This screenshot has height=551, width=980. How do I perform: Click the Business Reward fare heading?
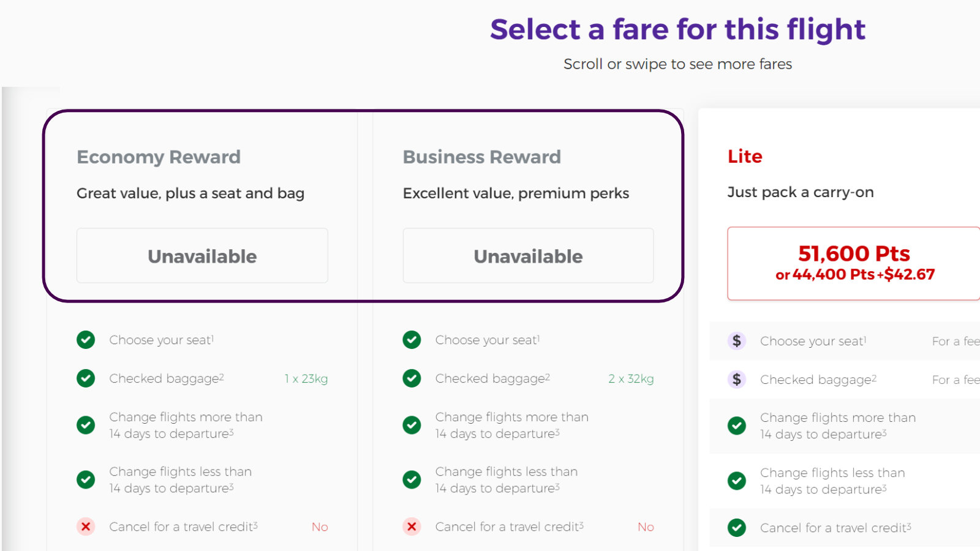(x=482, y=157)
